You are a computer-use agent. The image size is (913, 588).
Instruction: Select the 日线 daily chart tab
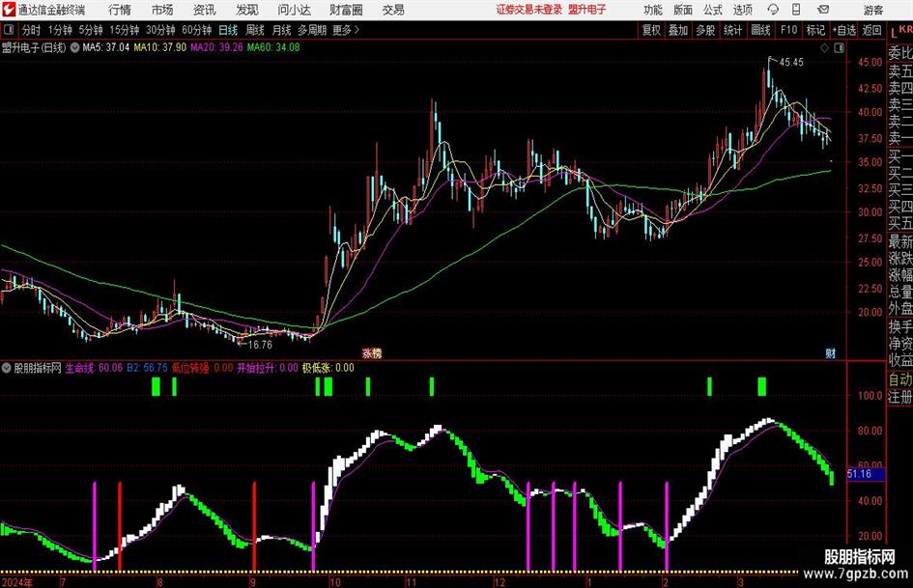point(228,30)
